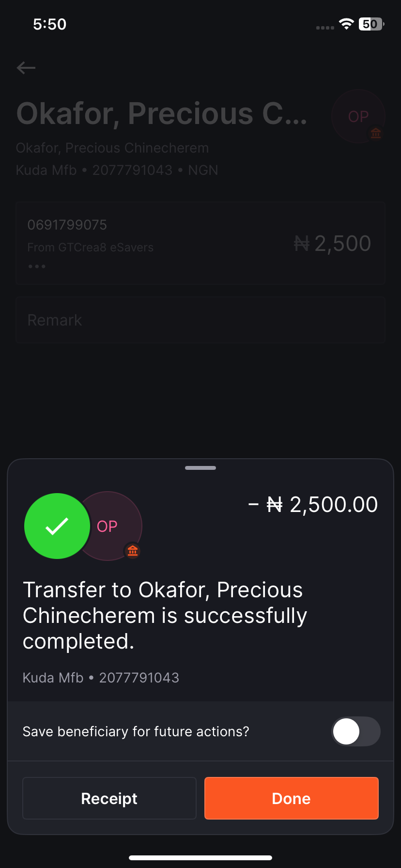The image size is (401, 868).
Task: Tap the home indicator bar at the bottom
Action: pos(200,858)
